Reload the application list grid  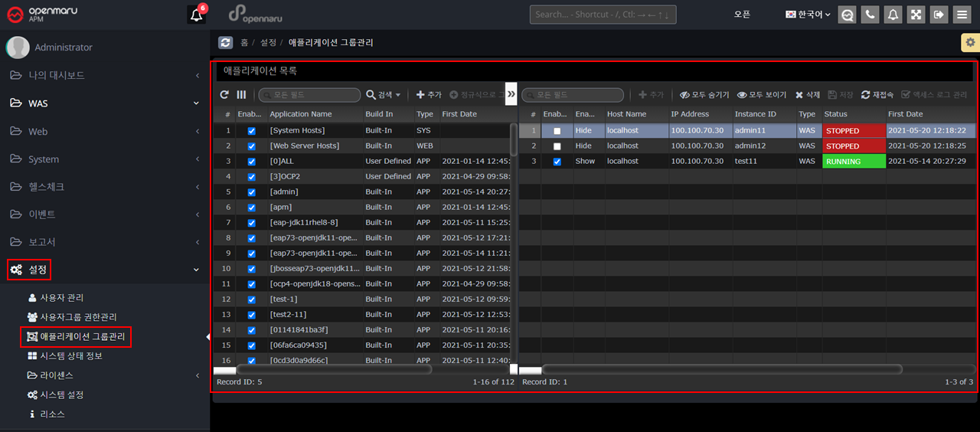click(224, 95)
